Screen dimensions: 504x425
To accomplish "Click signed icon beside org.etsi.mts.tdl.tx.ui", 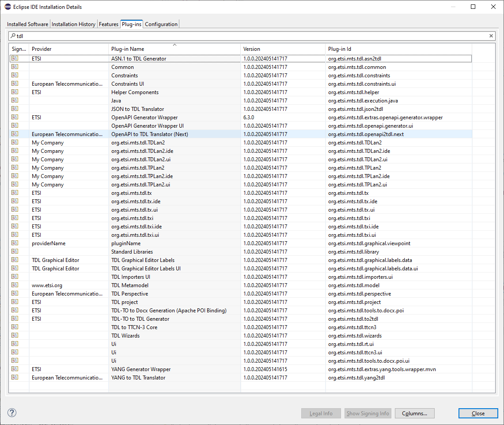I will click(x=15, y=209).
